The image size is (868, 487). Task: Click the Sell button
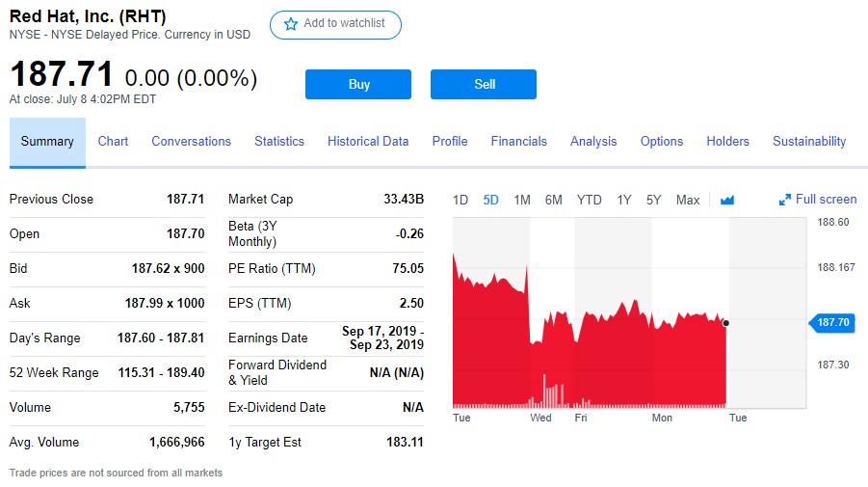(484, 84)
